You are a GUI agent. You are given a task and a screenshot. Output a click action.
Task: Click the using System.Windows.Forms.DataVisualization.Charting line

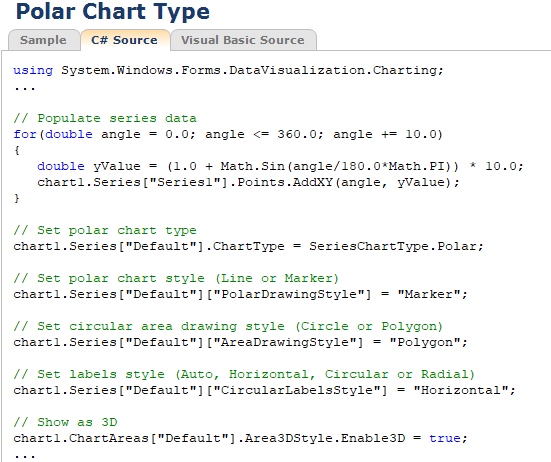tap(228, 70)
